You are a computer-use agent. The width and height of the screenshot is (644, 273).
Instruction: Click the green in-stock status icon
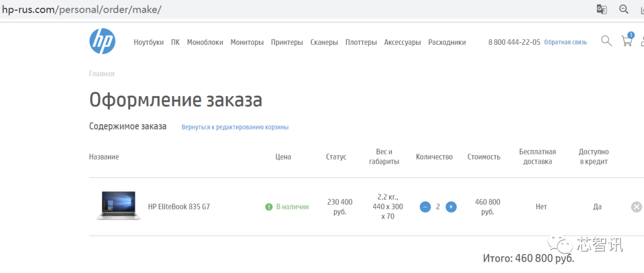click(x=268, y=207)
